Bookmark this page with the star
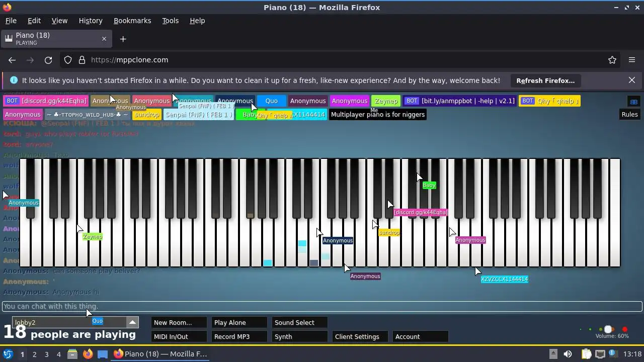Image resolution: width=644 pixels, height=362 pixels. click(612, 60)
